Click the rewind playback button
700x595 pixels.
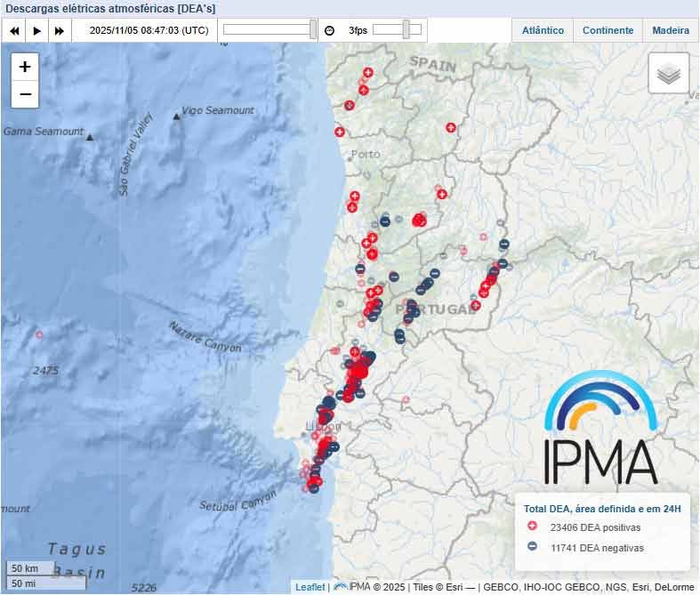14,30
